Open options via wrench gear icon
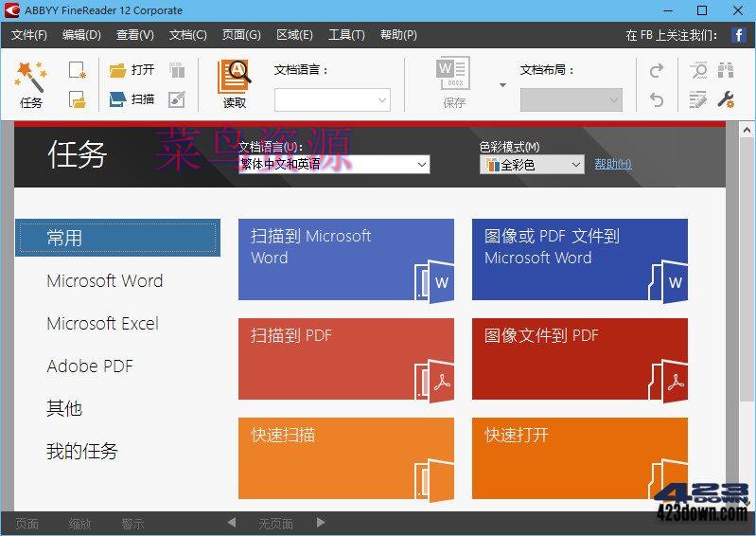This screenshot has width=756, height=536. tap(726, 99)
